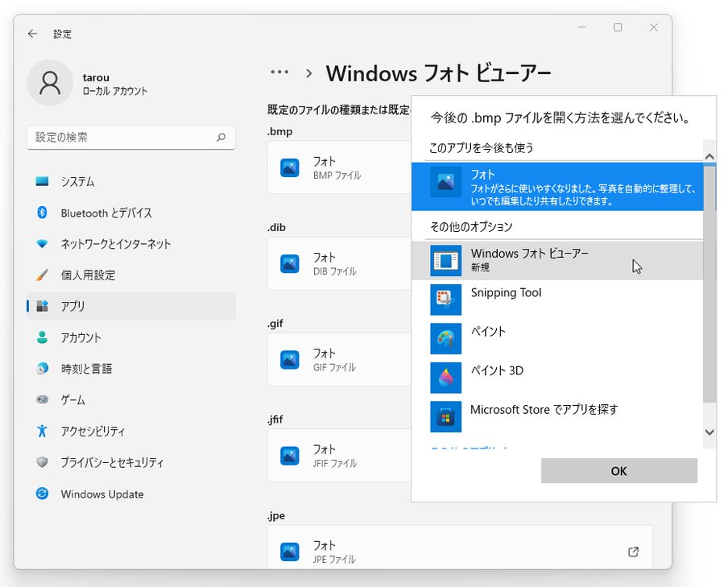
Task: Choose フォト in the app picker
Action: click(x=557, y=187)
